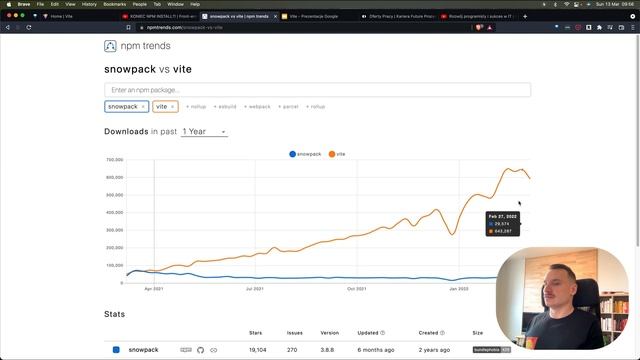Viewport: 640px width, 360px height.
Task: Open the Brave hamburger menu icon
Action: [633, 27]
